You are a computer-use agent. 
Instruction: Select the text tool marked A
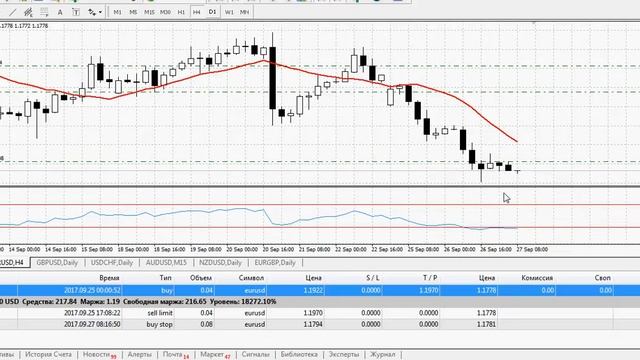click(x=60, y=12)
